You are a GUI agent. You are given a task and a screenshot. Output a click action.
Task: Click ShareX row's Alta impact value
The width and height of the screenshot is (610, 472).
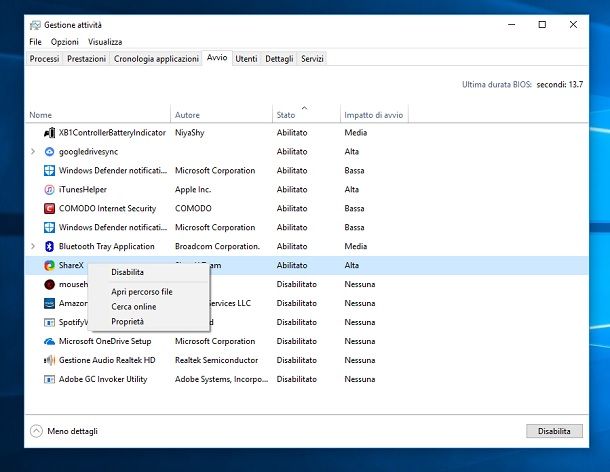(352, 265)
